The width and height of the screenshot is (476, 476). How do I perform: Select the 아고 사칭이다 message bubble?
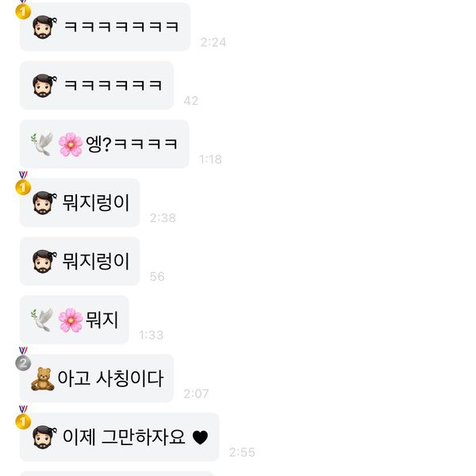pos(97,378)
